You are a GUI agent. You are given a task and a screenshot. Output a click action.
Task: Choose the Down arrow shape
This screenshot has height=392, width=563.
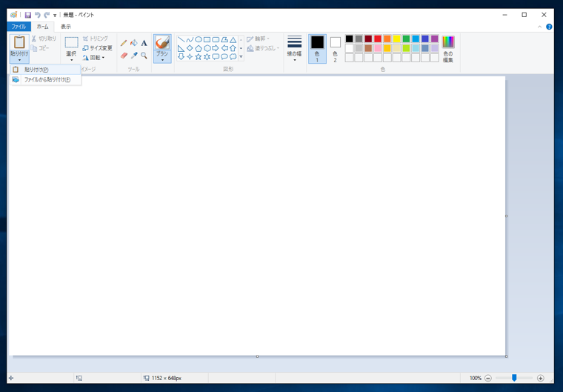(x=181, y=57)
